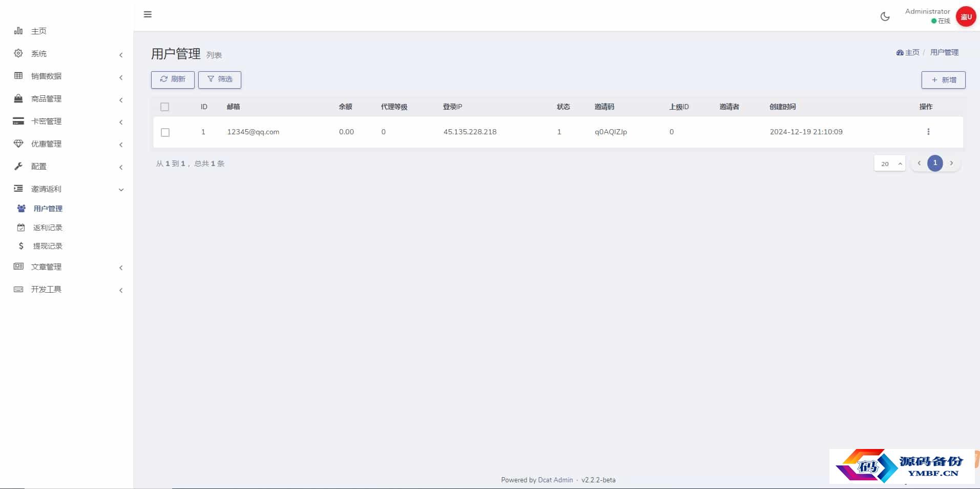Click the breadcrumb dashboard icon

(x=900, y=52)
